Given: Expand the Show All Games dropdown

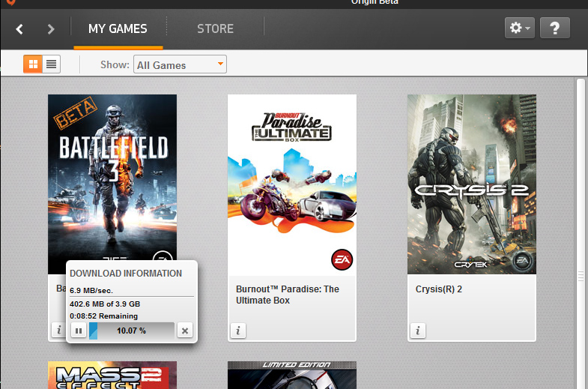Looking at the screenshot, I should (x=180, y=64).
